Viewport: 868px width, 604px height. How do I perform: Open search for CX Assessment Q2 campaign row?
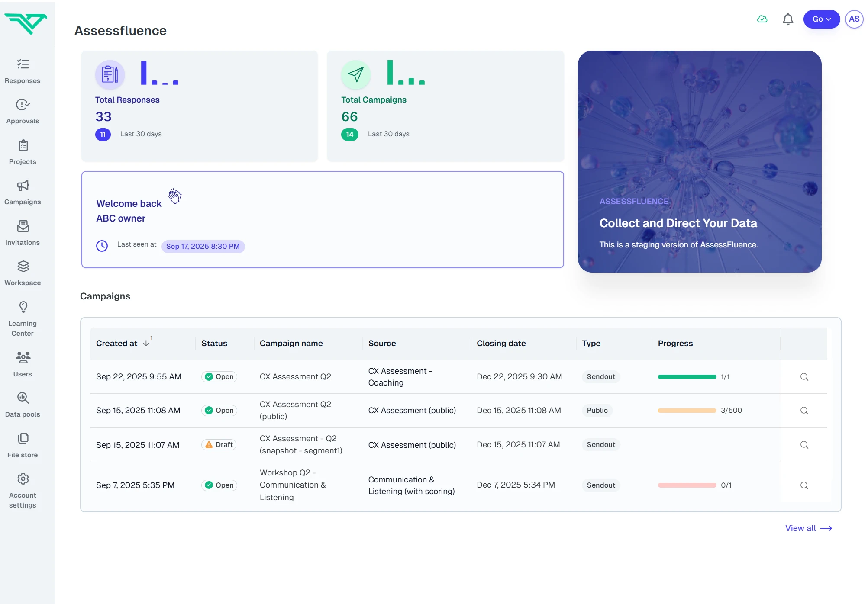804,377
